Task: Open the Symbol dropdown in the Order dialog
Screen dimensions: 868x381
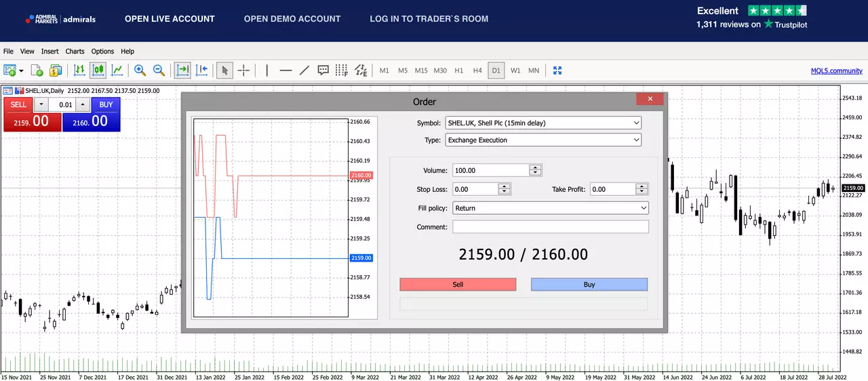Action: point(543,123)
